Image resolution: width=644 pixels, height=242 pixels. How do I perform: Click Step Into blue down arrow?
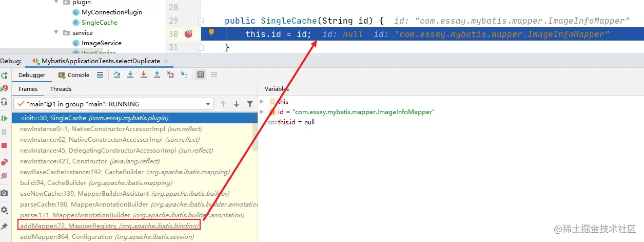click(x=130, y=75)
